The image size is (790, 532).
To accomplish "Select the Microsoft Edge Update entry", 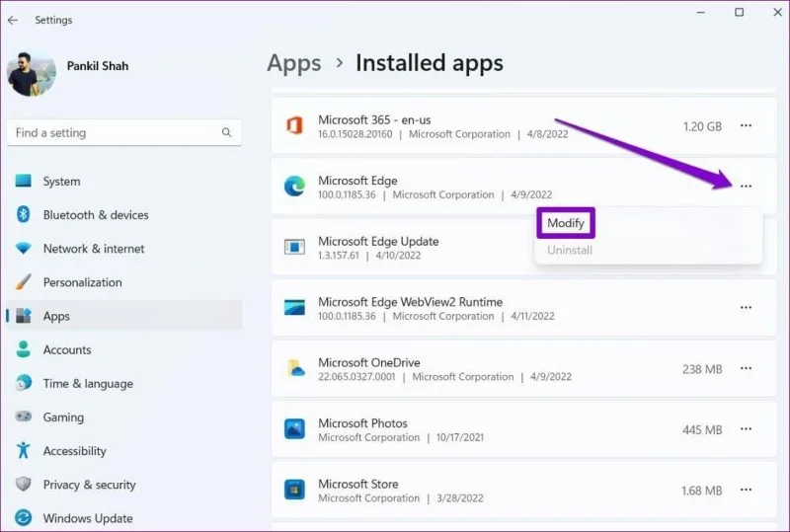I will [x=524, y=247].
